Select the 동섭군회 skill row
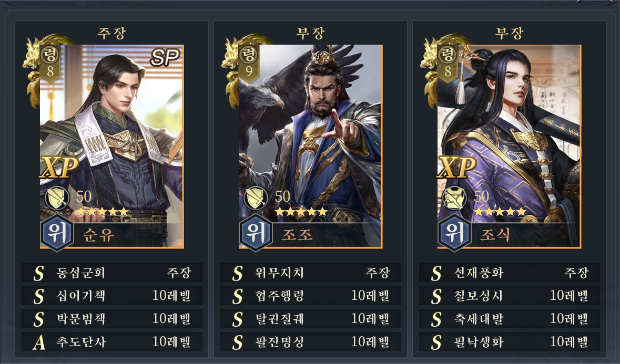The height and width of the screenshot is (364, 620). pyautogui.click(x=112, y=273)
